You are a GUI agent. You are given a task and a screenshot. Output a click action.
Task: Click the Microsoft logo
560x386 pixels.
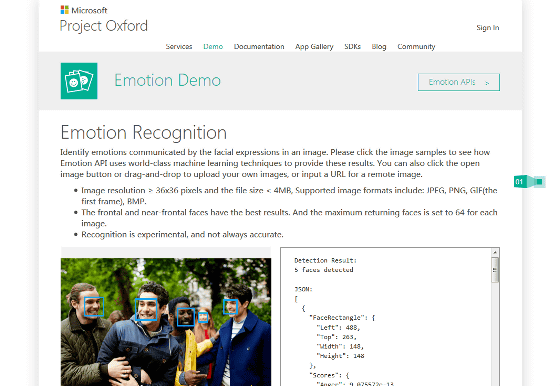84,10
